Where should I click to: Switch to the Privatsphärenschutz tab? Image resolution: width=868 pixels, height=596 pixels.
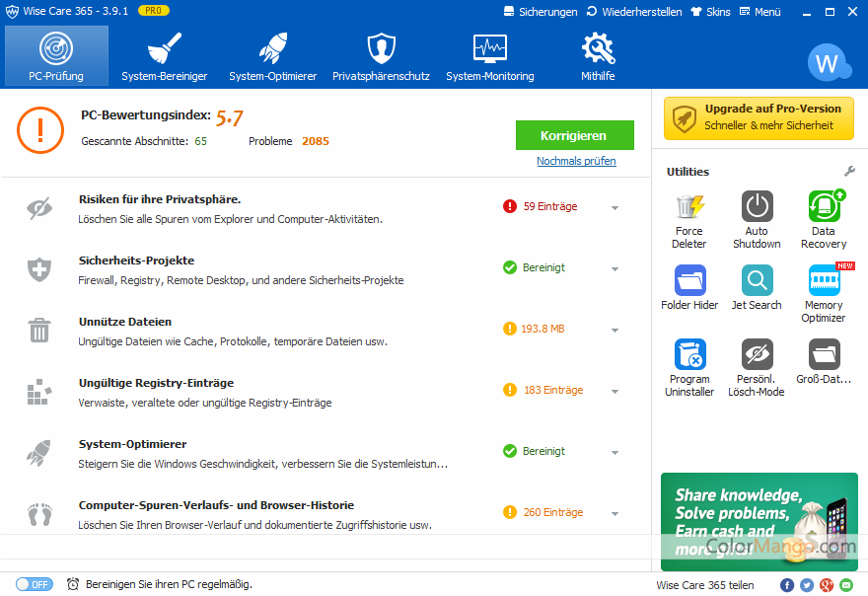click(381, 56)
